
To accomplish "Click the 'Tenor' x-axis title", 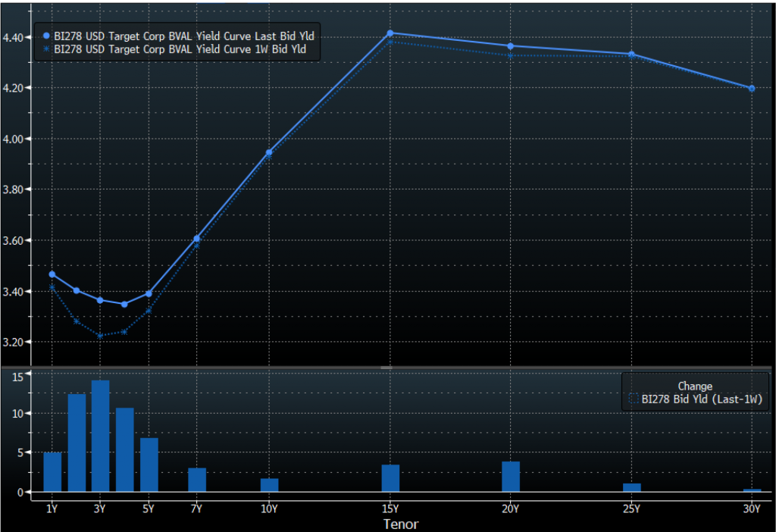I will click(x=400, y=524).
